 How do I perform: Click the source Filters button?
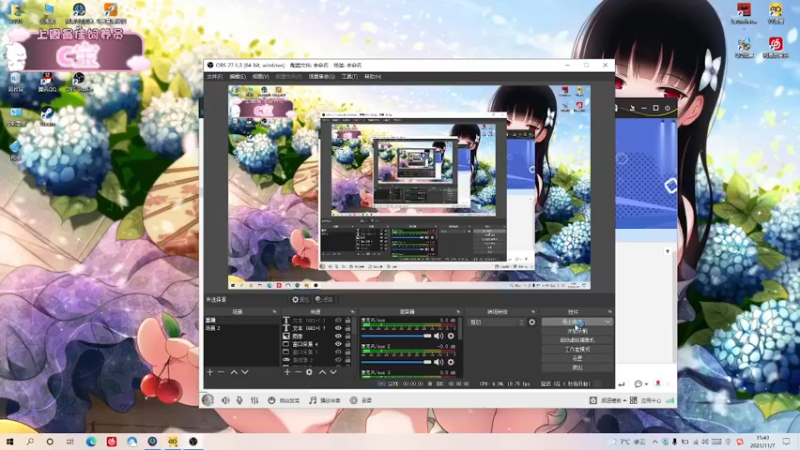(324, 299)
